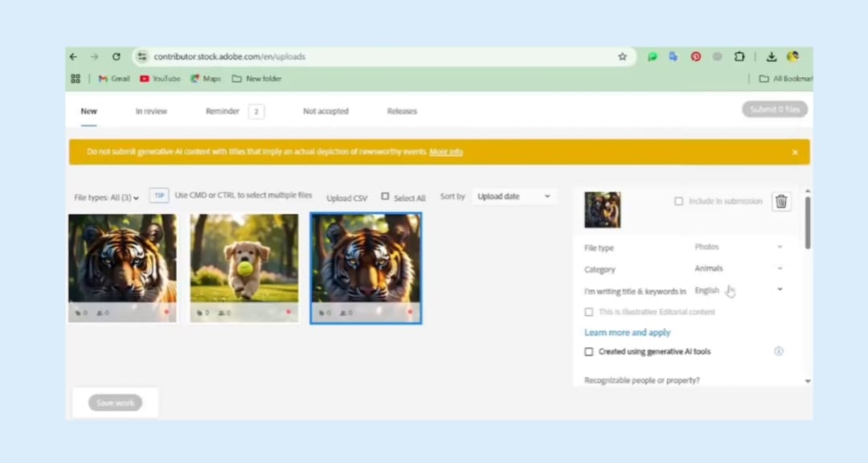Click the trash icon to delete the file

click(780, 202)
